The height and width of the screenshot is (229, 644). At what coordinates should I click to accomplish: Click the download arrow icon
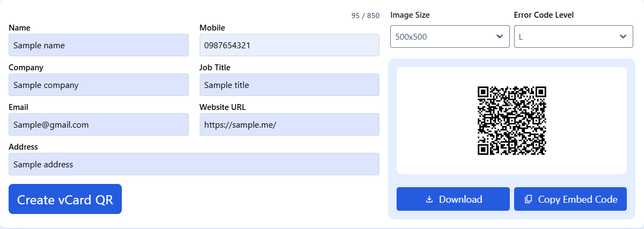coord(429,200)
